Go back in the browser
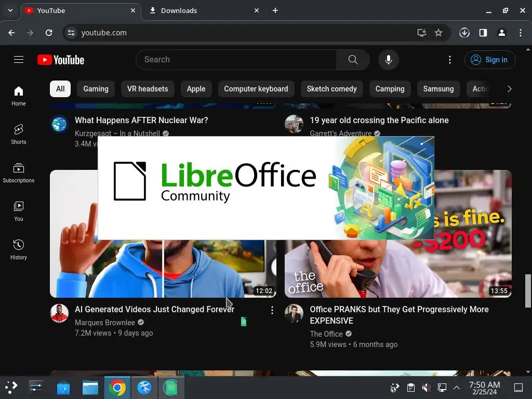The image size is (532, 399). (x=11, y=33)
